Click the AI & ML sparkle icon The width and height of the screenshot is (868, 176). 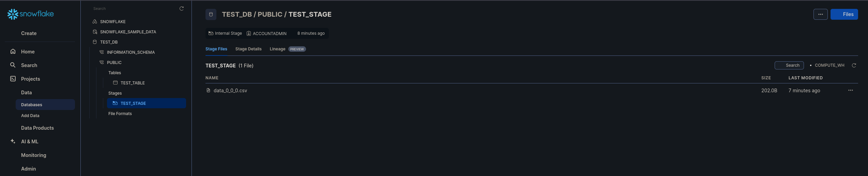(13, 141)
